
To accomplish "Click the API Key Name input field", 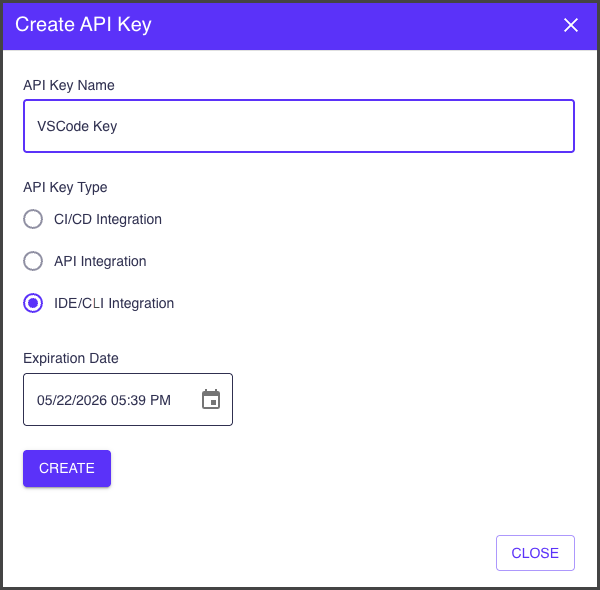I will point(298,126).
